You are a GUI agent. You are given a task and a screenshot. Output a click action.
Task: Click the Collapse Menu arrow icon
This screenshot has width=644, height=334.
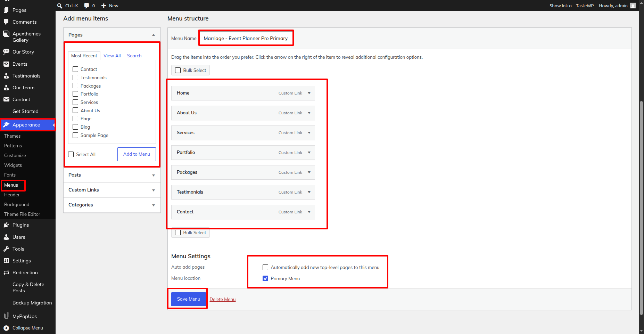click(6, 328)
